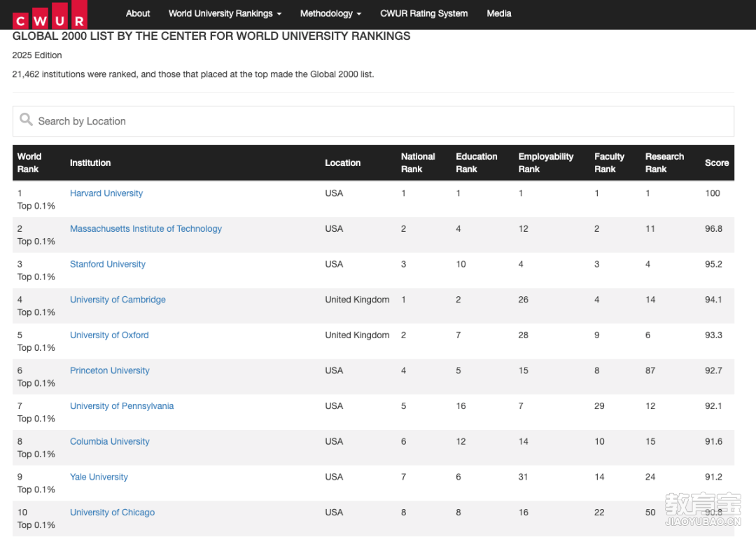The image size is (756, 542).
Task: Click the World Rank column header
Action: pos(29,163)
